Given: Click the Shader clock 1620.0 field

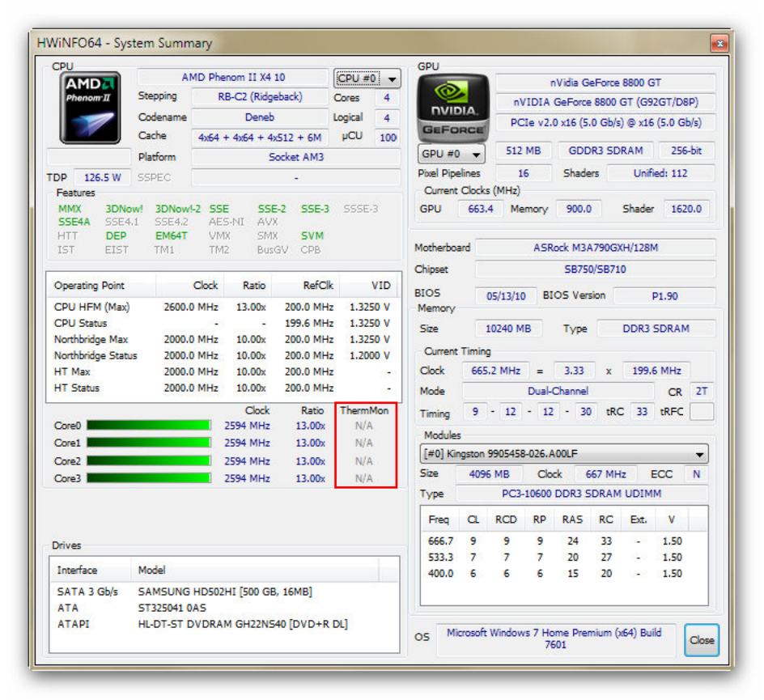Looking at the screenshot, I should [686, 209].
